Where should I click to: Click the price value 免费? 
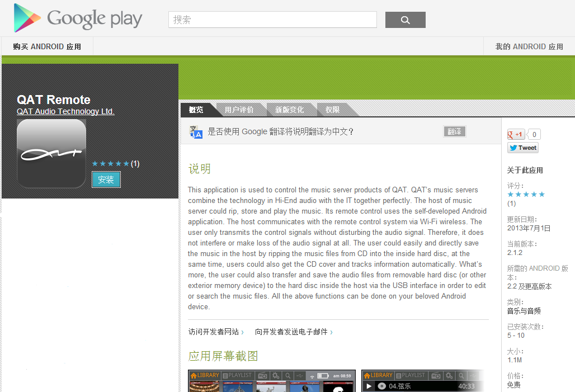coord(514,385)
